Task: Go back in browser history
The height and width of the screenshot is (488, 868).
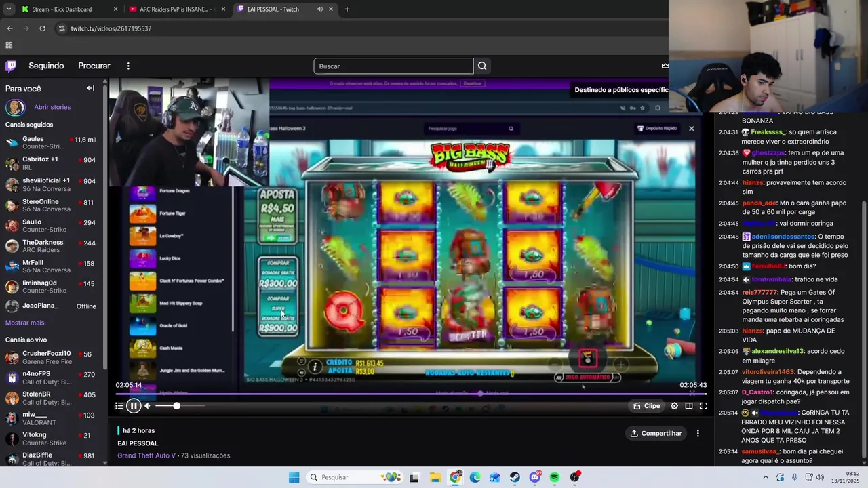Action: [9, 28]
